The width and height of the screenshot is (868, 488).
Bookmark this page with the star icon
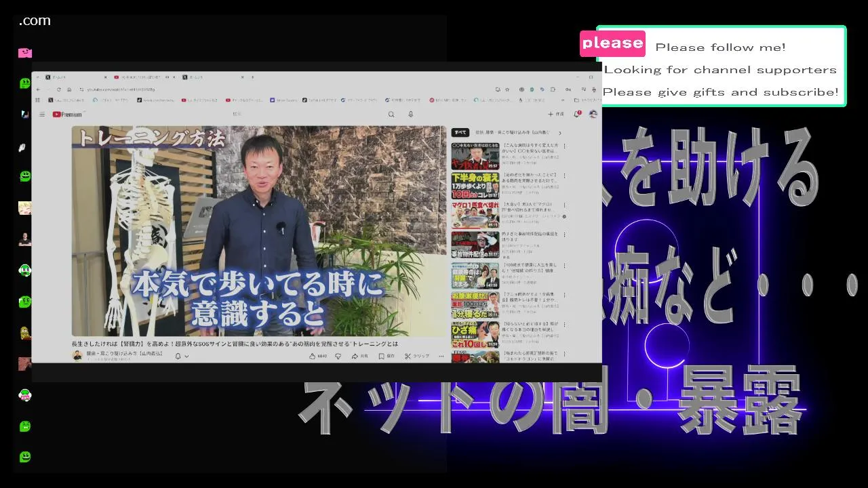pos(507,89)
